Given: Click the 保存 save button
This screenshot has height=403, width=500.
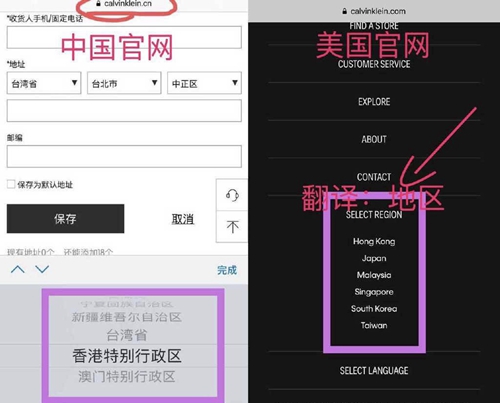Looking at the screenshot, I should 65,219.
